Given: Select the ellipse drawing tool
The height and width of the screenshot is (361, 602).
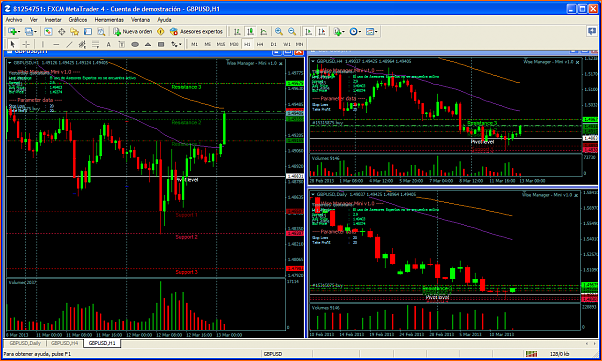Looking at the screenshot, I should click(x=135, y=45).
